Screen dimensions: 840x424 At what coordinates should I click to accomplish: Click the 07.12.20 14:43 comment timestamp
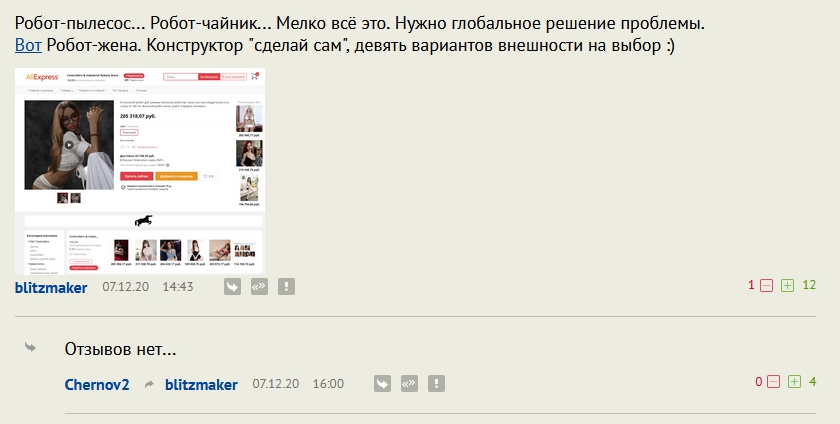pos(148,287)
